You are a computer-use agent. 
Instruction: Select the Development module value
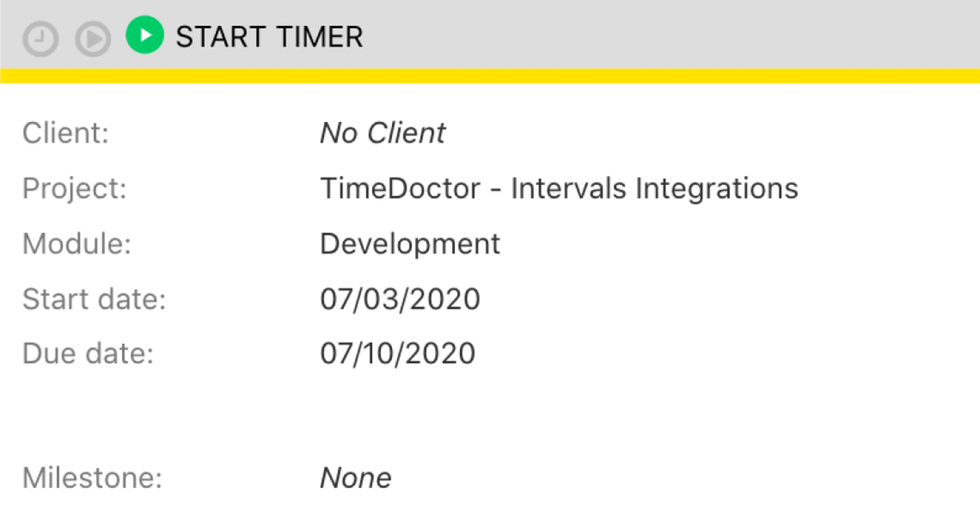[410, 244]
